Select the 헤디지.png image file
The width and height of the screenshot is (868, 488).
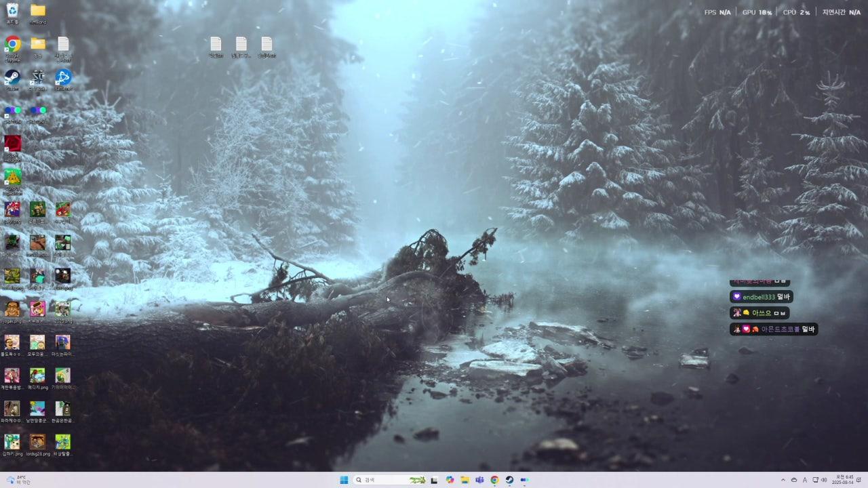tap(38, 379)
